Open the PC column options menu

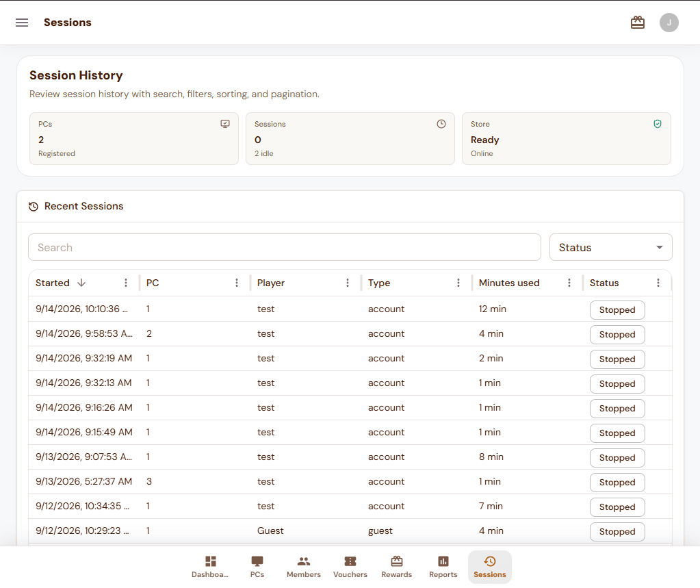(x=237, y=283)
